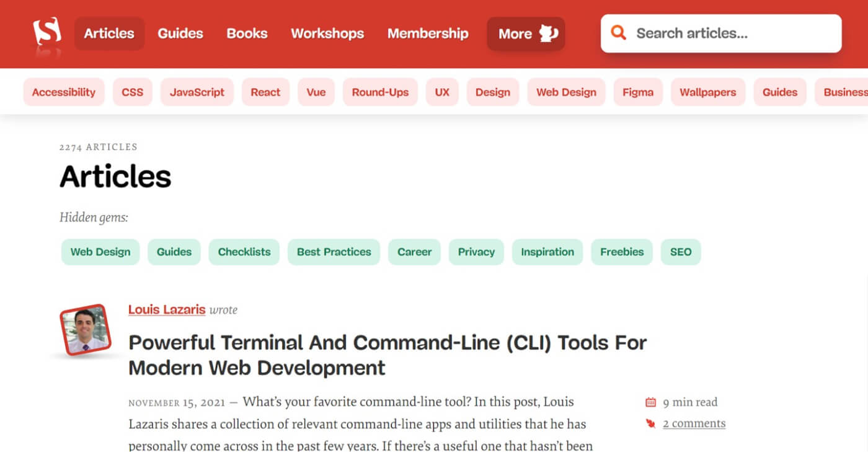868x452 pixels.
Task: Click the Articles page heading
Action: tap(115, 177)
